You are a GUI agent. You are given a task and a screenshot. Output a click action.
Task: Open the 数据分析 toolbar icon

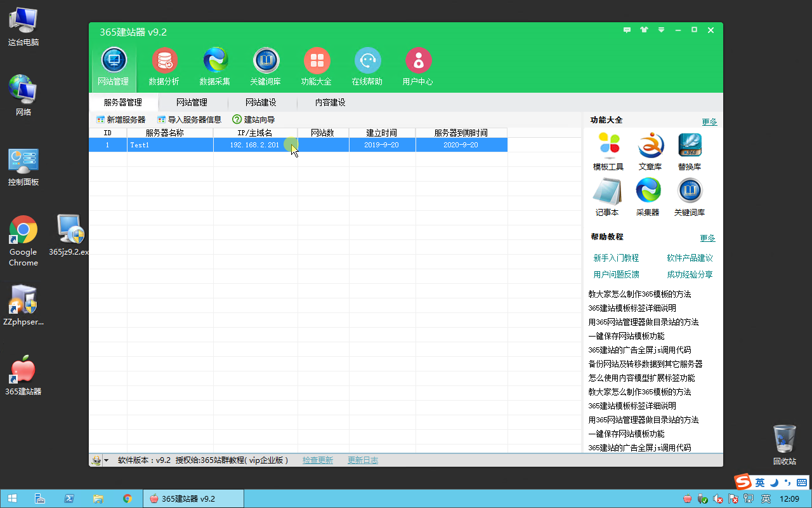point(164,67)
